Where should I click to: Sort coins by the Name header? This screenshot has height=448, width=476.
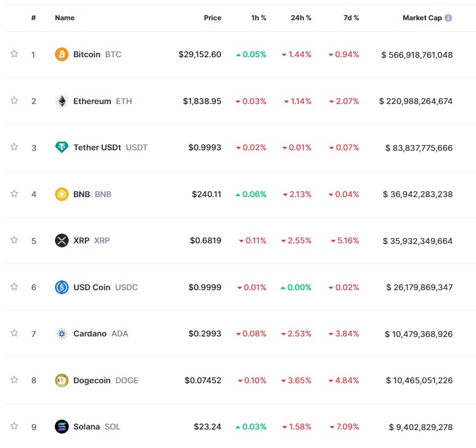click(x=65, y=18)
